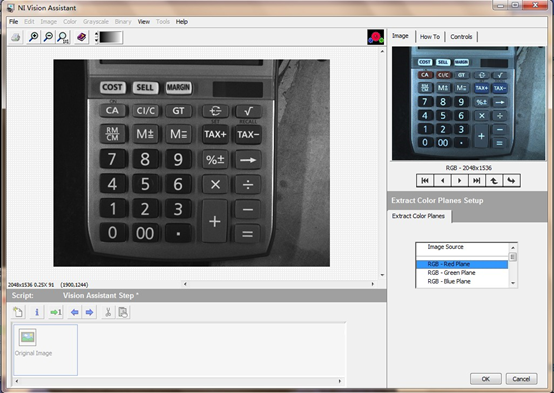Click the red color wheel icon
Image resolution: width=554 pixels, height=393 pixels.
(x=376, y=37)
